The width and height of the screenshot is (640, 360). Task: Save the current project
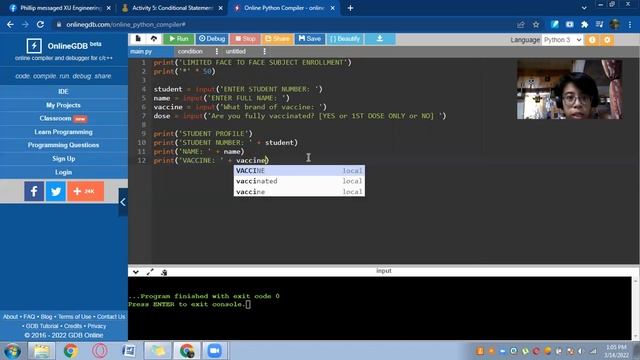pos(309,39)
